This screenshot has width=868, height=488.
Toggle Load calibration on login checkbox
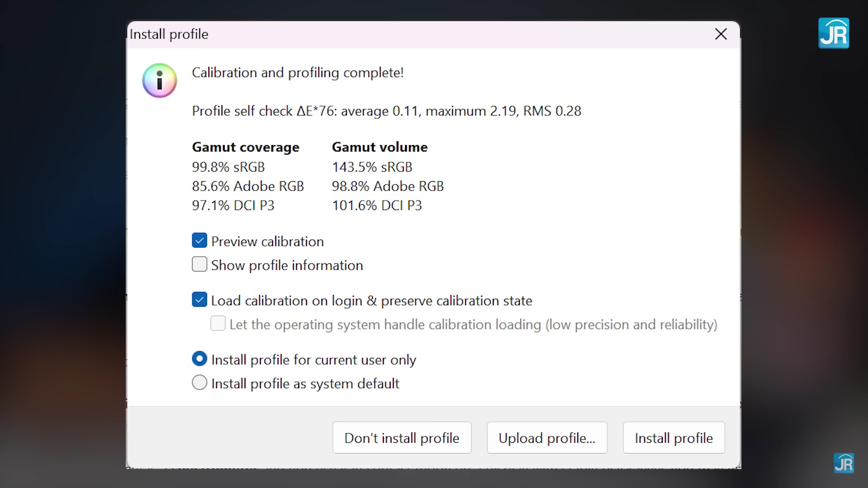point(199,300)
